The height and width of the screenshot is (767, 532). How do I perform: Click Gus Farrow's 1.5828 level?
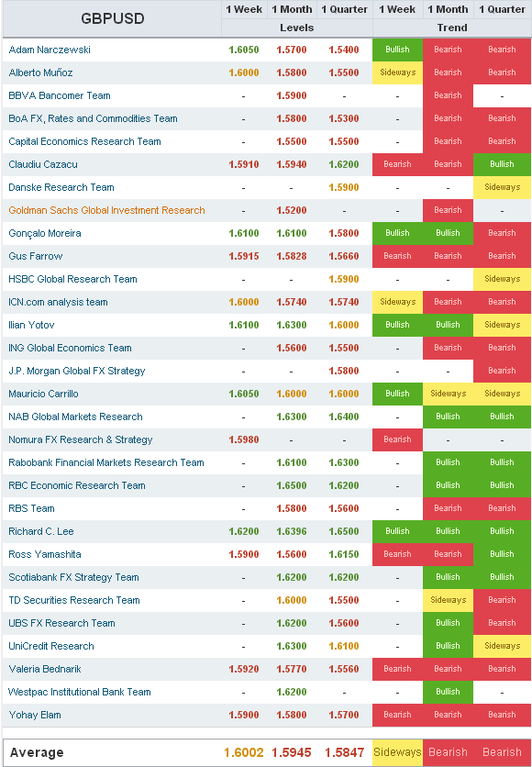tap(292, 256)
